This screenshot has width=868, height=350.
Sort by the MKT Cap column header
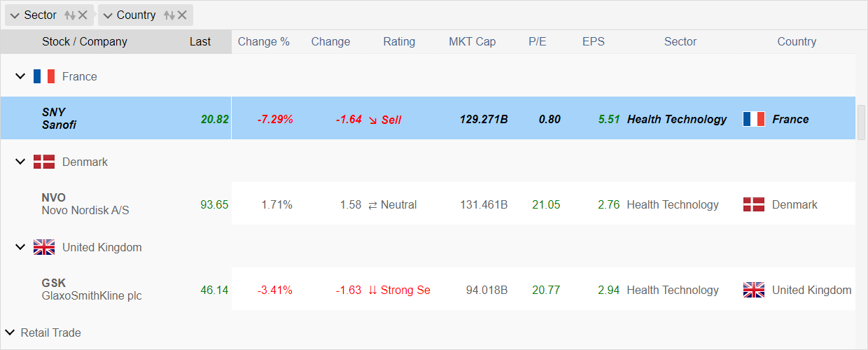[472, 41]
